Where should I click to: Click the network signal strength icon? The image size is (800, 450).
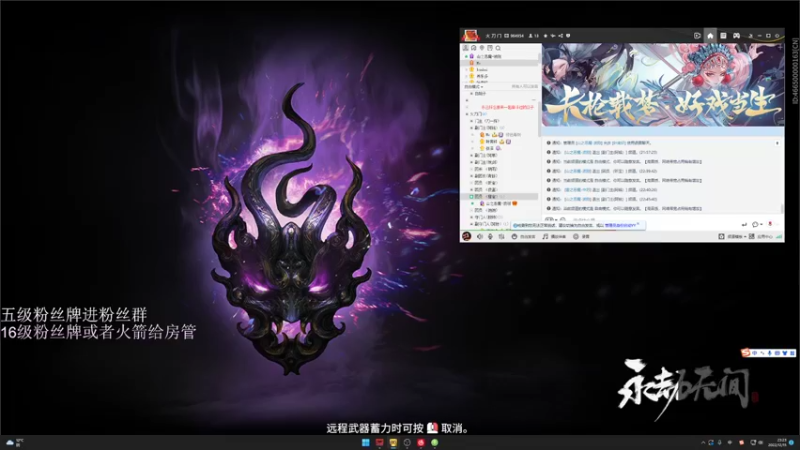click(x=779, y=236)
